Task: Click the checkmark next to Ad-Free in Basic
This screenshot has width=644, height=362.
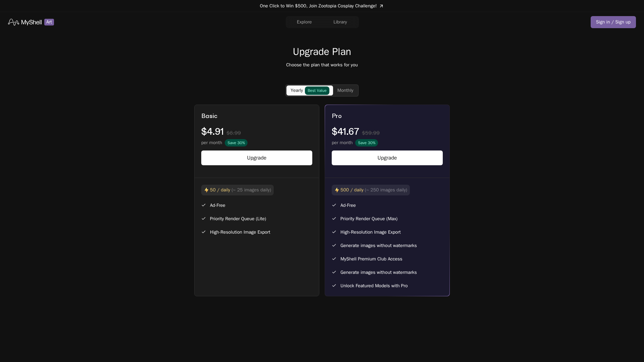Action: [204, 205]
